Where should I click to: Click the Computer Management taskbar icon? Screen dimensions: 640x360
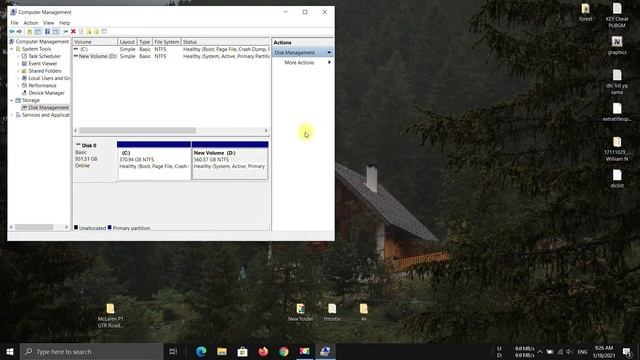325,351
